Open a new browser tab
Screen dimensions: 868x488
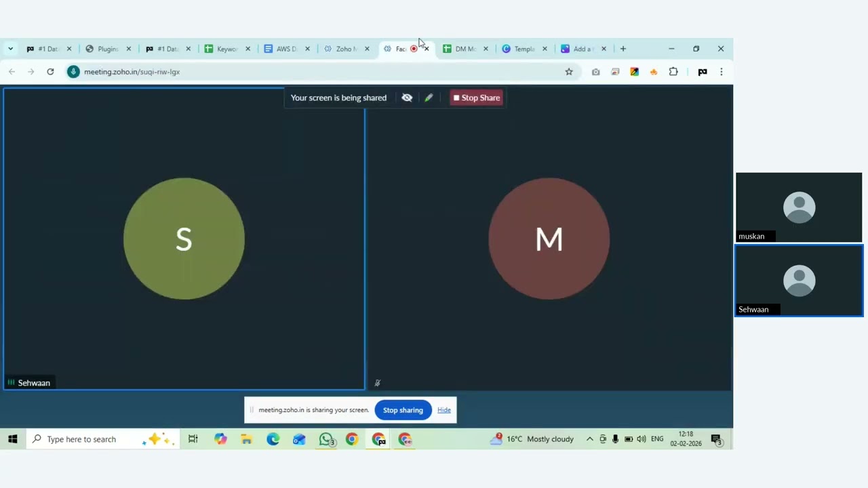coord(623,49)
